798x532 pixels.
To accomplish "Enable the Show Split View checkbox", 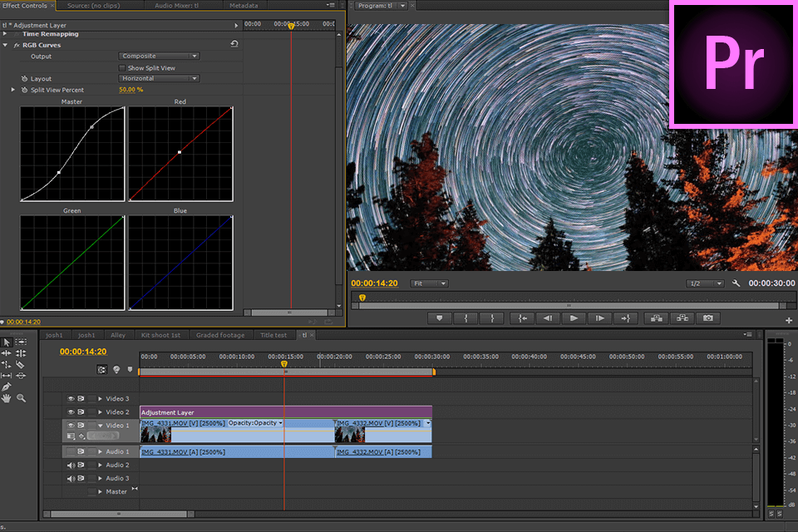I will click(x=123, y=67).
